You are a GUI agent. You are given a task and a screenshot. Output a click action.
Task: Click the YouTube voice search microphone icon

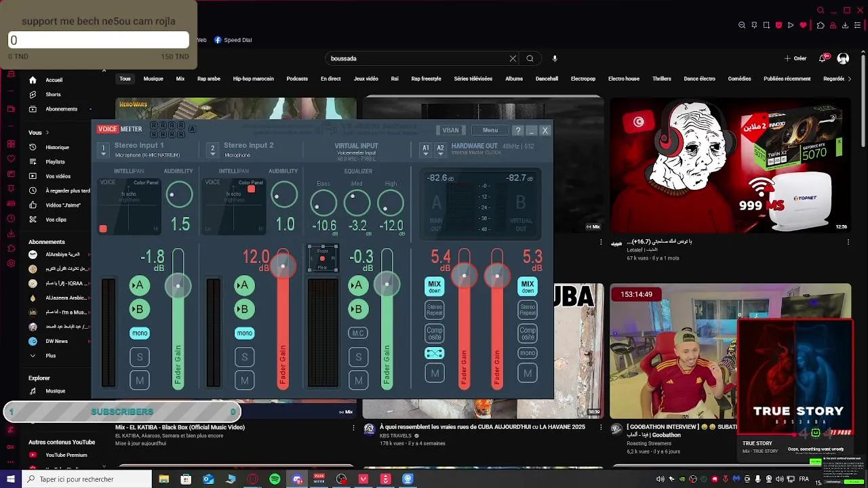[x=555, y=58]
